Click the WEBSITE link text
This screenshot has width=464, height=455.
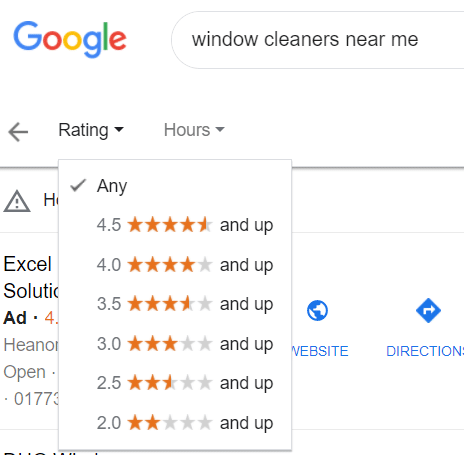319,351
